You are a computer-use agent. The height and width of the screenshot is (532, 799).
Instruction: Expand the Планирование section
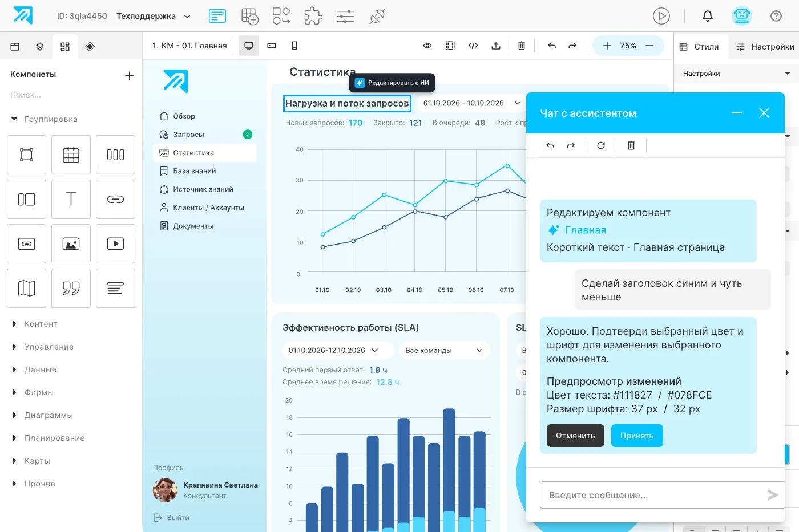49,438
